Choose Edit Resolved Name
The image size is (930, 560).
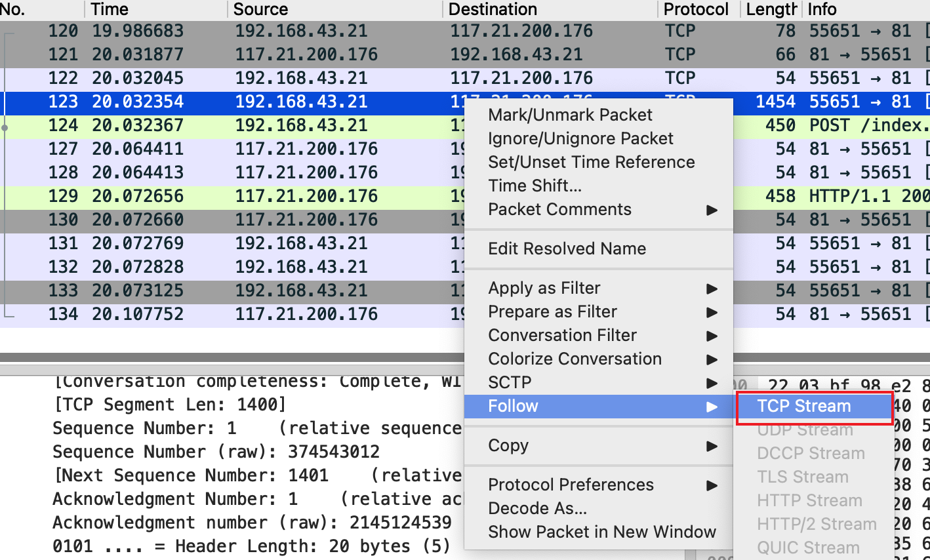567,249
